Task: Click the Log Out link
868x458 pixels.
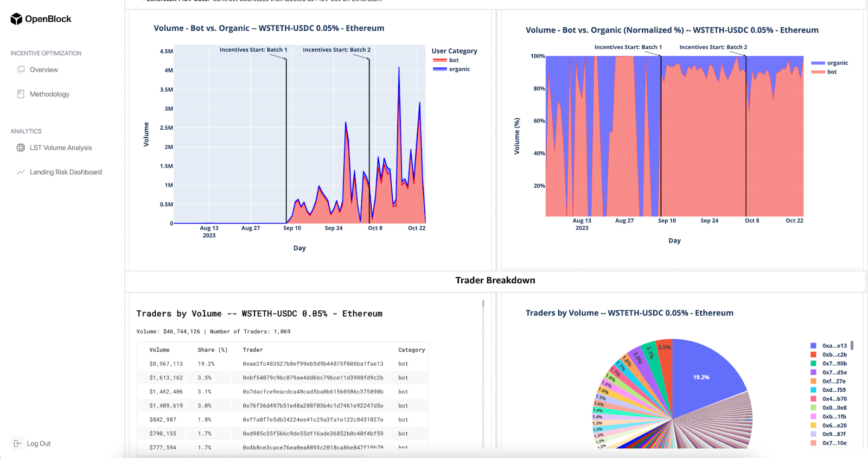Action: [39, 443]
